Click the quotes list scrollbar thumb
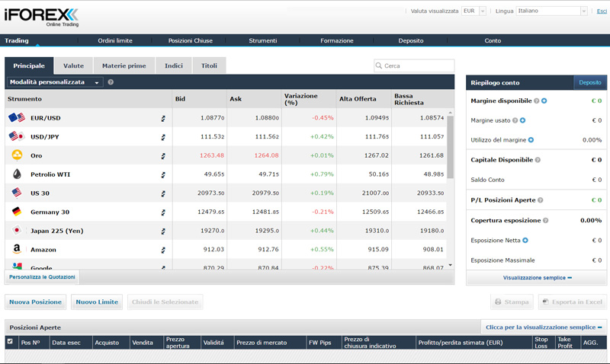The height and width of the screenshot is (364, 610). 451,147
